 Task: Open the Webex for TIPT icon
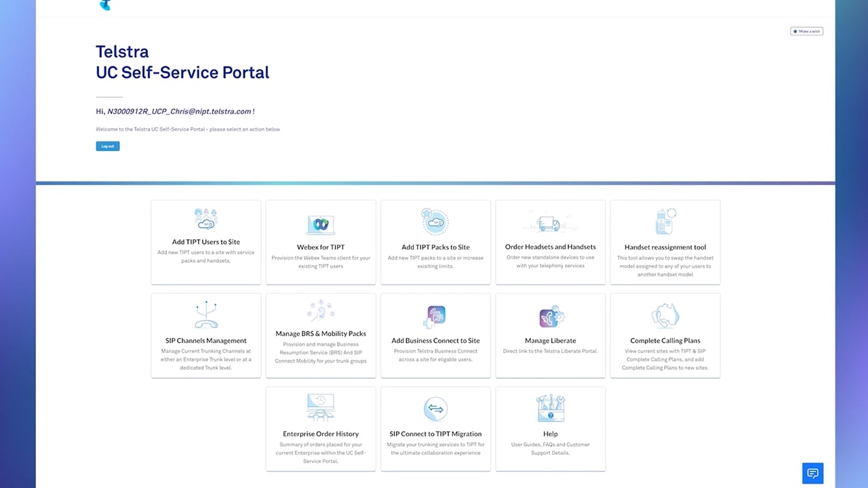(321, 225)
